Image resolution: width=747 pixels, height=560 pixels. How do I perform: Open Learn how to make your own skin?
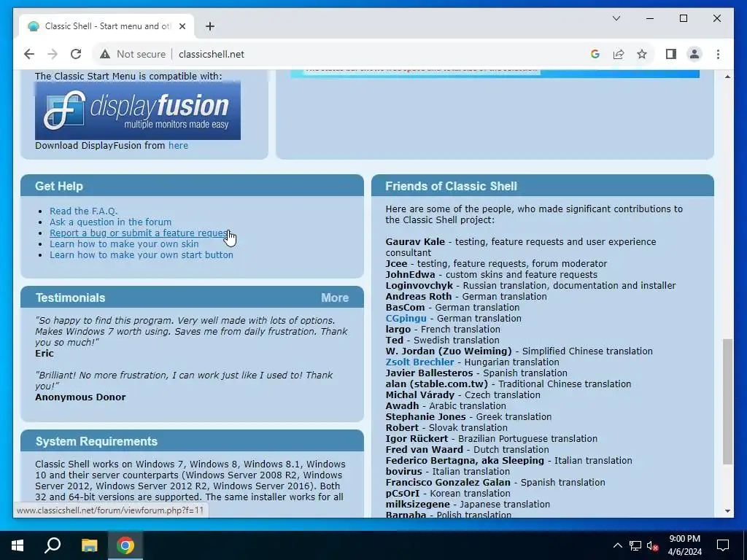point(124,244)
